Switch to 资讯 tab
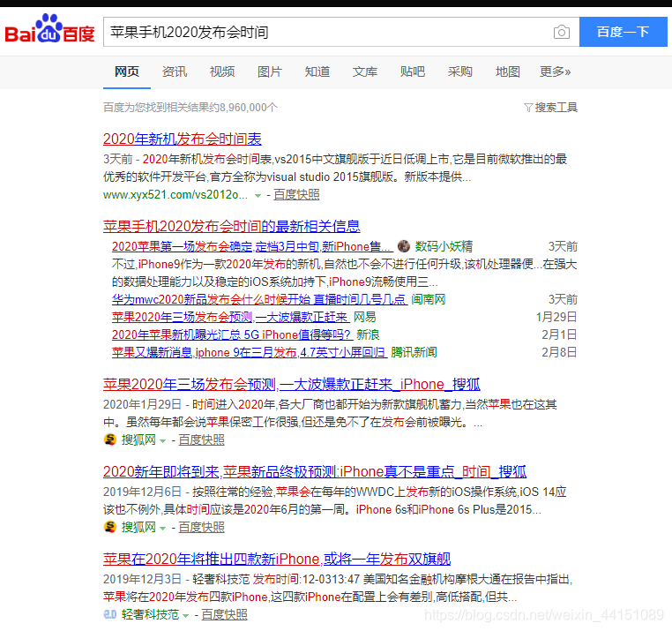The height and width of the screenshot is (631, 672). tap(175, 71)
